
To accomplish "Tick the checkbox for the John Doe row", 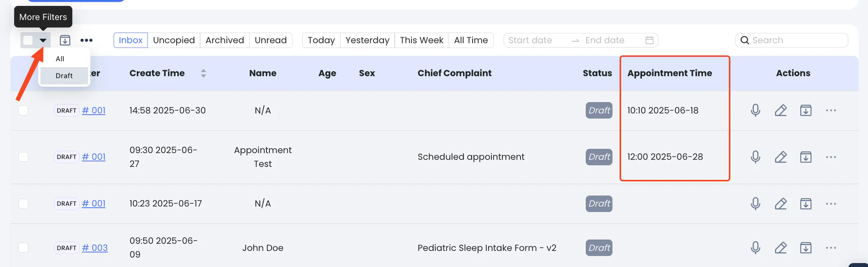I will pos(24,248).
